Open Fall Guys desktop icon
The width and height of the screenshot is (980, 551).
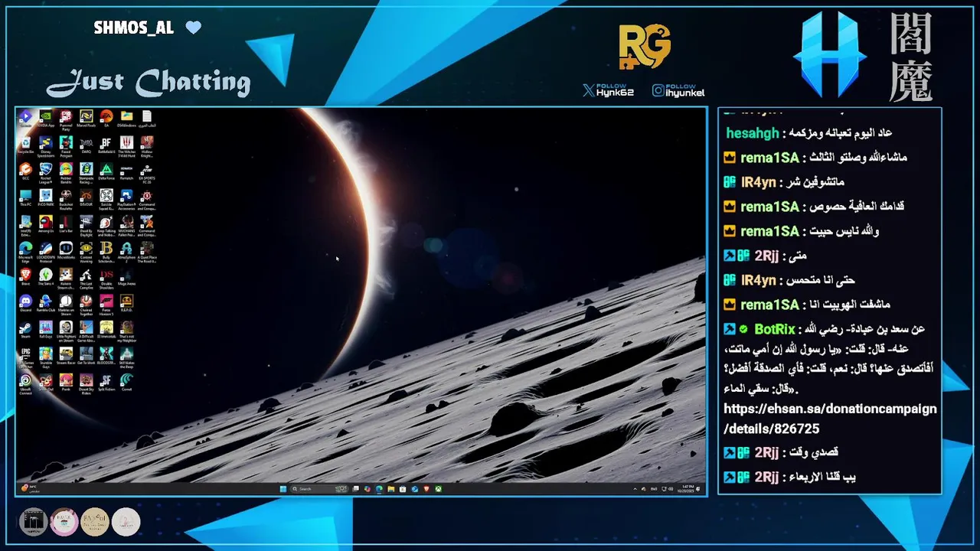pyautogui.click(x=46, y=329)
